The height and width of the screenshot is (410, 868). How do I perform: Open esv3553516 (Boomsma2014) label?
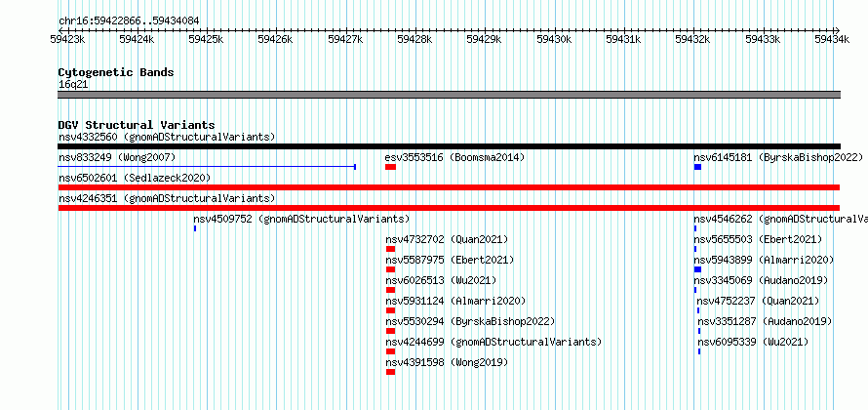pyautogui.click(x=454, y=157)
